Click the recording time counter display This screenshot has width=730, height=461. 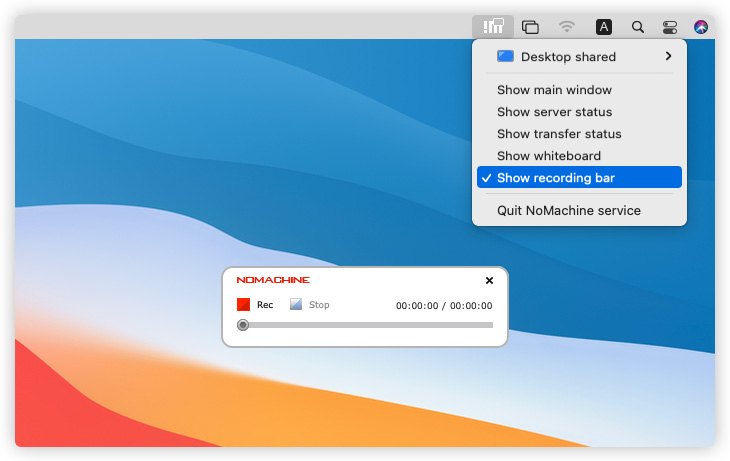click(x=444, y=306)
